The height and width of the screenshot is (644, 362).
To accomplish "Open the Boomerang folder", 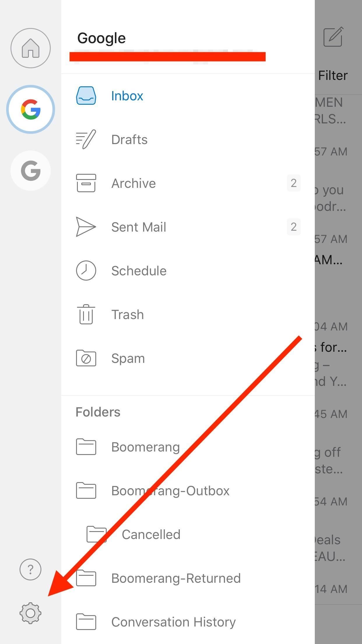I will point(145,447).
